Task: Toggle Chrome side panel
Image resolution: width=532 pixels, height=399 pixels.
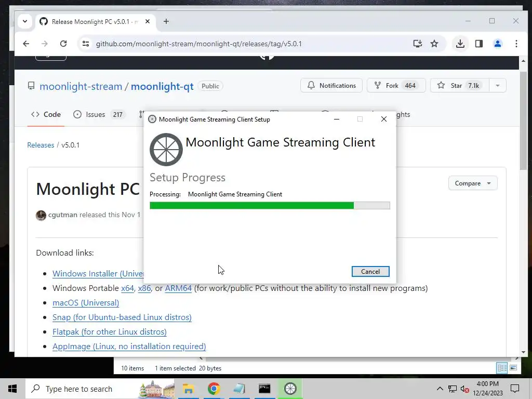Action: [478, 44]
